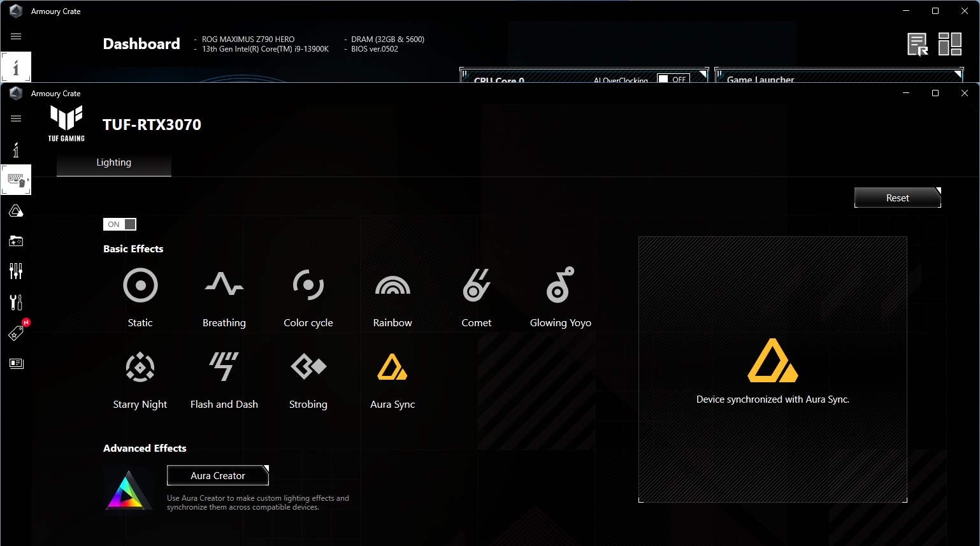Screen dimensions: 980x546
Task: Open Home info icon in front sidebar
Action: pos(16,150)
